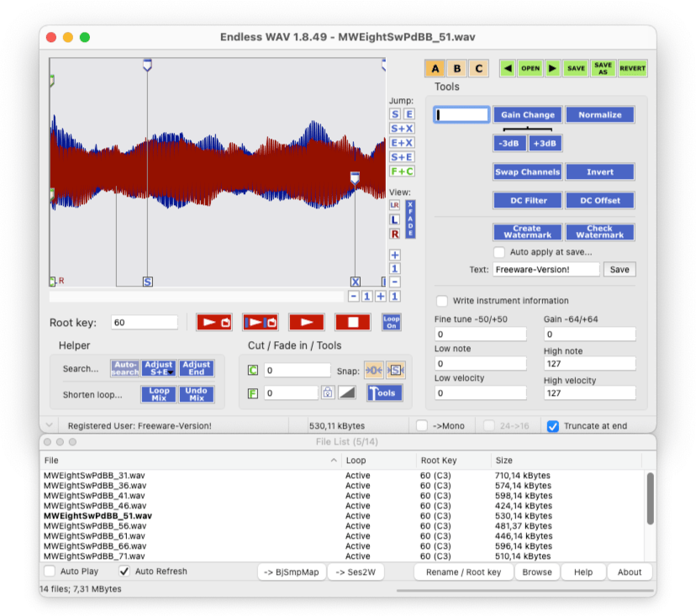Click snap to S marker icon
The height and width of the screenshot is (616, 696).
click(x=396, y=370)
